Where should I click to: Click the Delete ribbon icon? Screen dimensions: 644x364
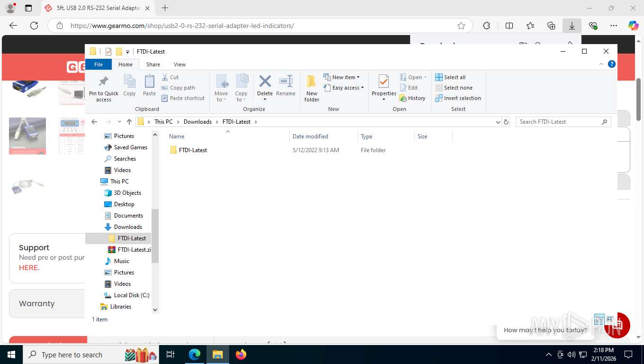click(265, 88)
